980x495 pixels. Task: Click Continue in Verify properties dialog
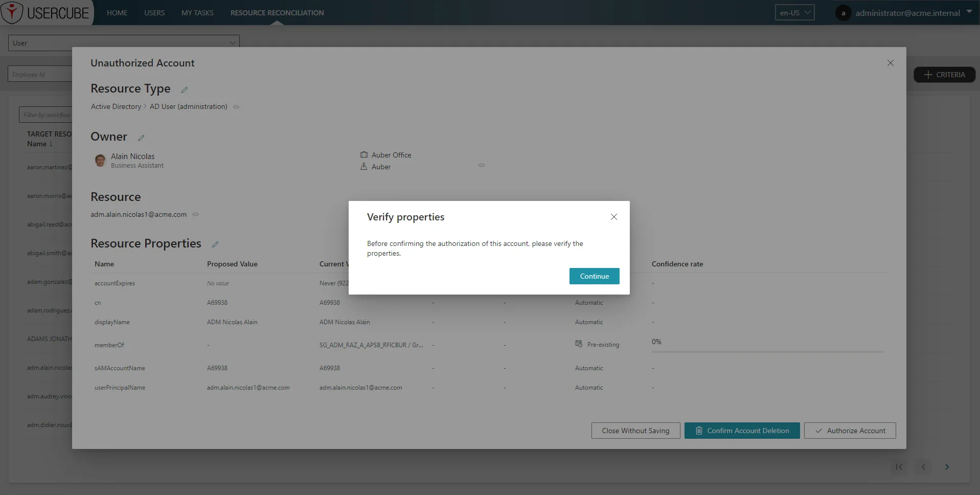pyautogui.click(x=594, y=276)
